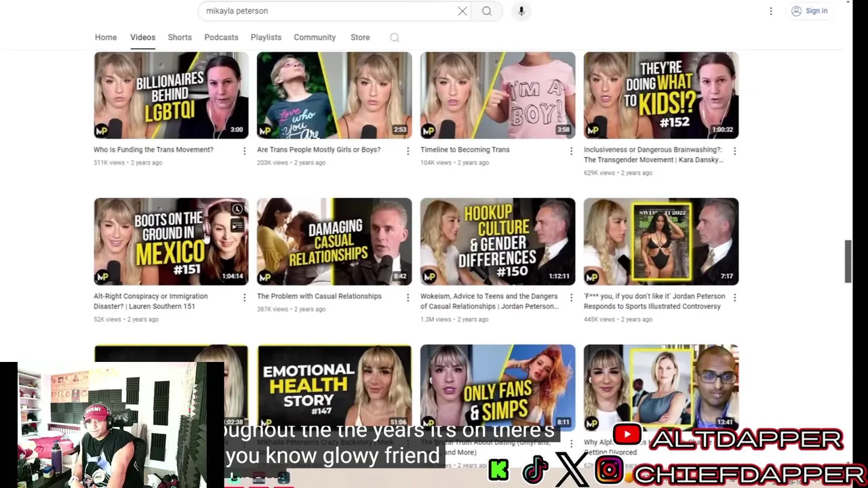Open the three-dot settings menu beside Sign in

pos(771,11)
